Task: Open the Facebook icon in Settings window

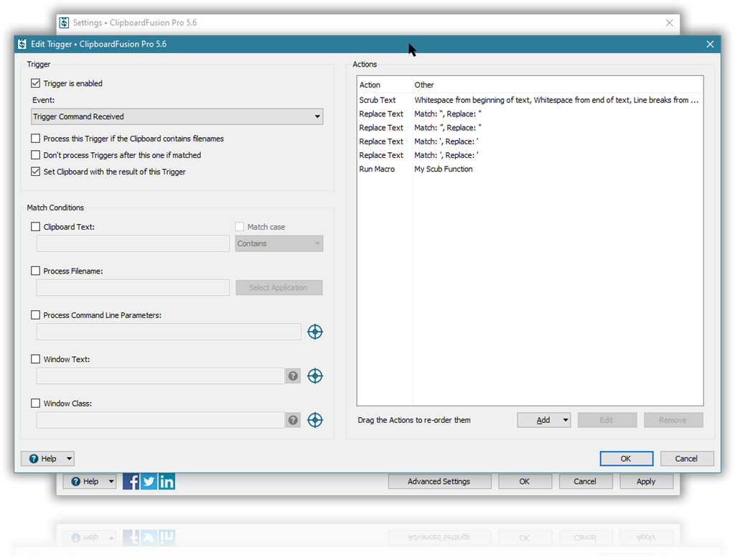Action: pos(131,481)
